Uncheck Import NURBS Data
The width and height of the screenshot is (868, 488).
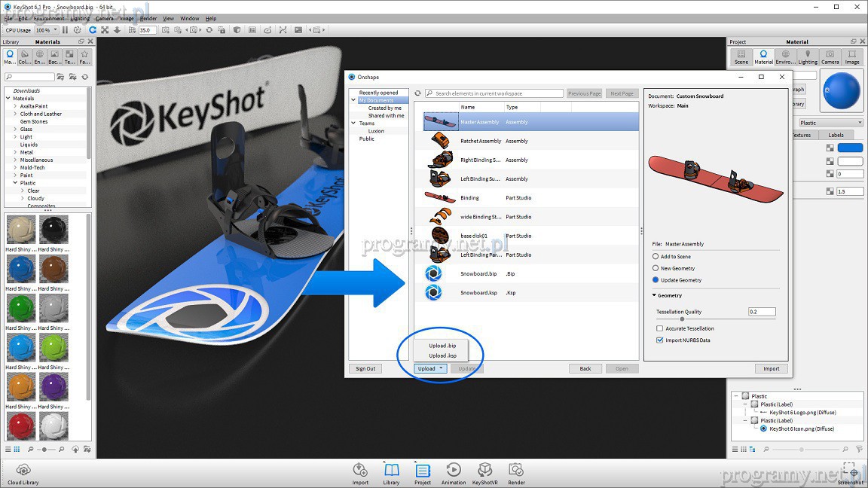(660, 340)
